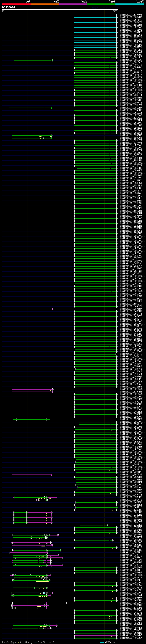
Task: Select hit UniRef100_C6TI89
Action: click(x=131, y=20)
